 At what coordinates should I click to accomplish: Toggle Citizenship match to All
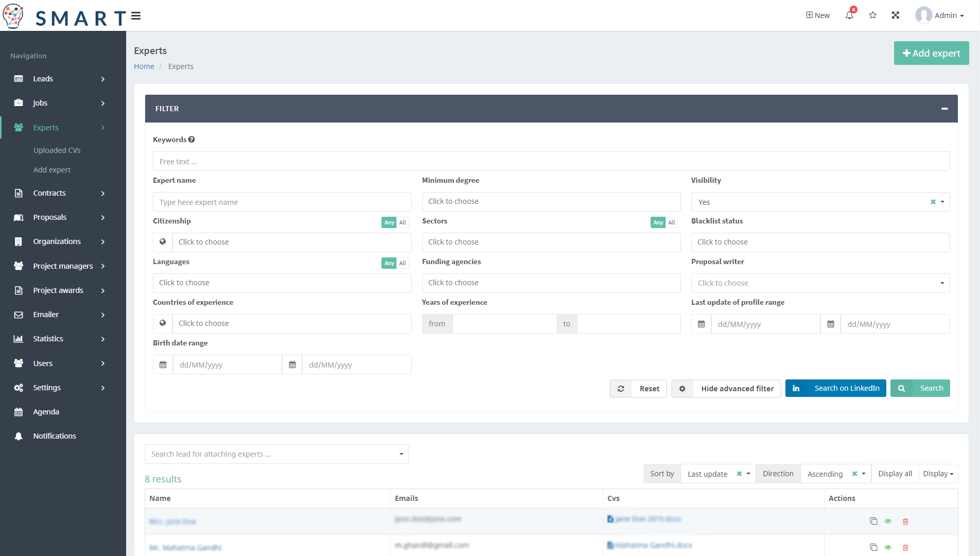click(x=402, y=222)
